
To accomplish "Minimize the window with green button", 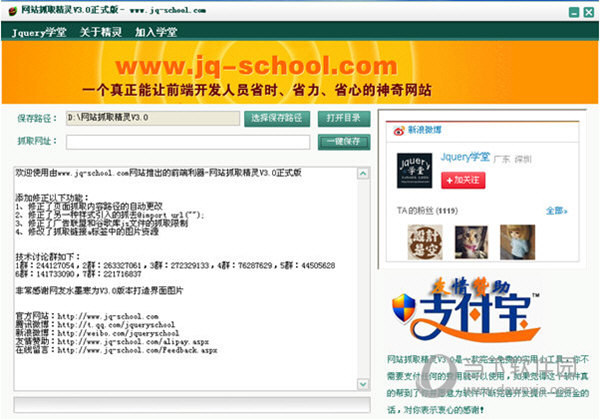I will point(574,12).
